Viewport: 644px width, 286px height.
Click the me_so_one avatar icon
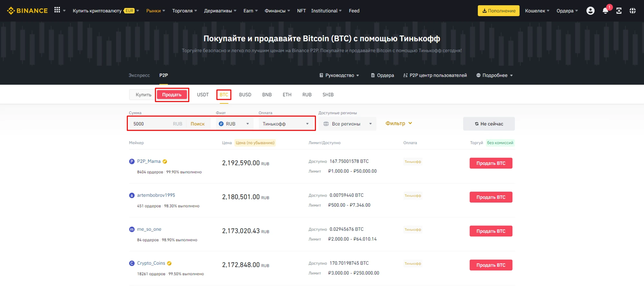[132, 229]
